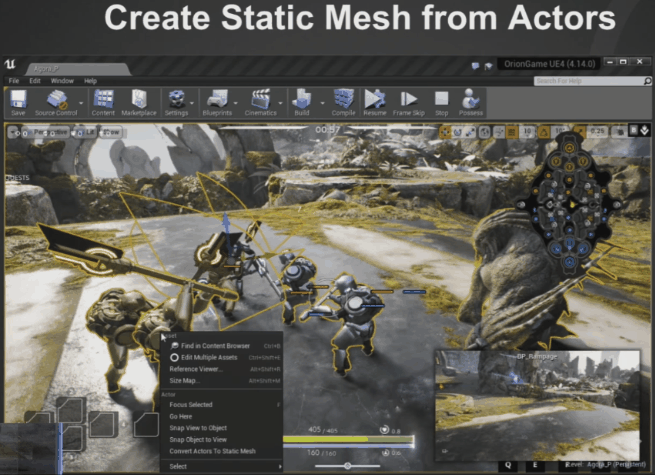Choose Edit Multiple Assets menu entry
655x475 pixels.
pos(222,358)
